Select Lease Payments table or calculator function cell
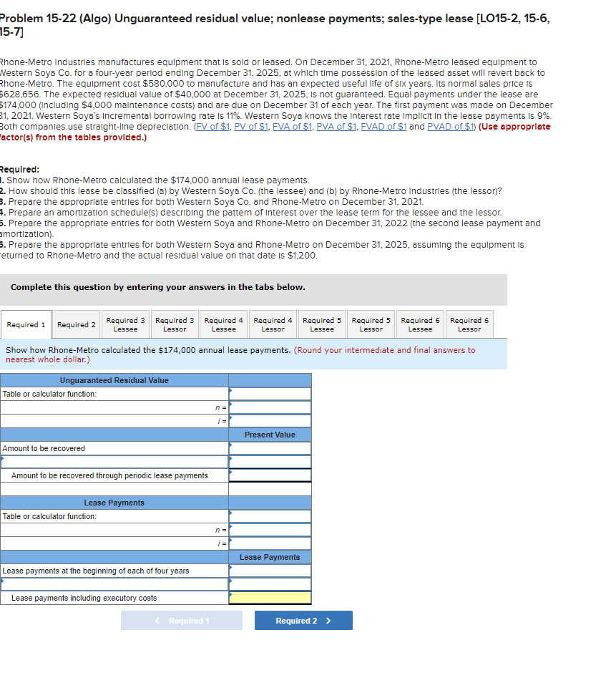616x673 pixels. click(270, 516)
